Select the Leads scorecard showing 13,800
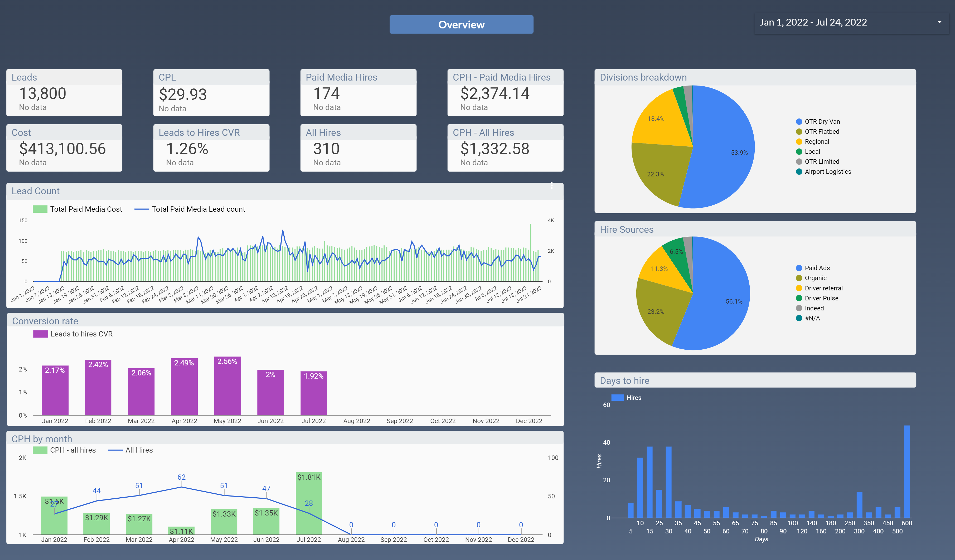This screenshot has width=955, height=560. tap(64, 93)
